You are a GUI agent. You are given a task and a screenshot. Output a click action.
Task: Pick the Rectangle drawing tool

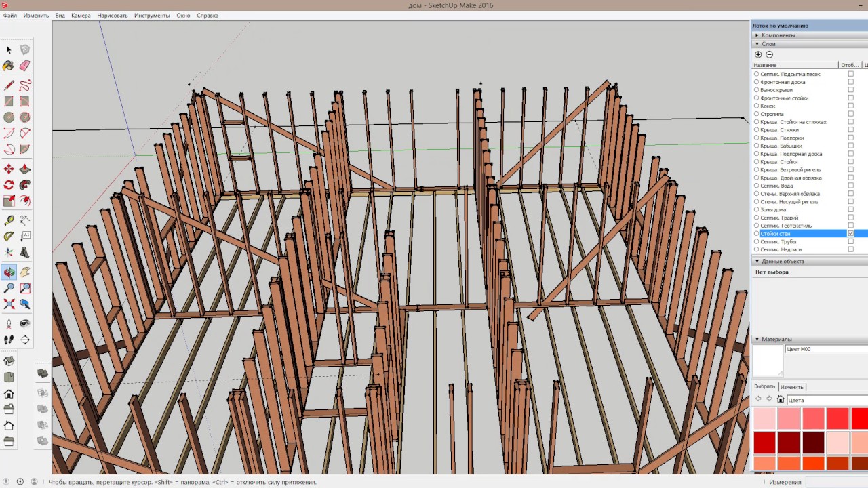(9, 102)
